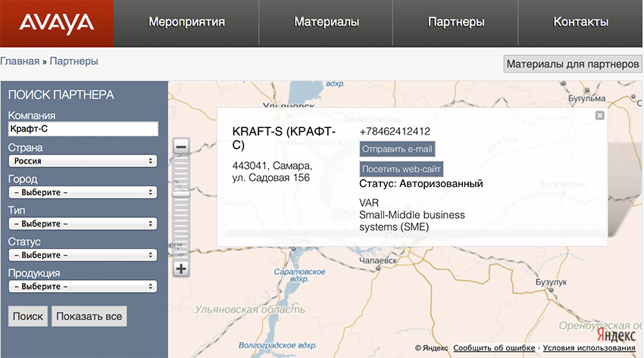Open the Страна dropdown showing Россия
Viewport: 644px width, 358px height.
83,160
